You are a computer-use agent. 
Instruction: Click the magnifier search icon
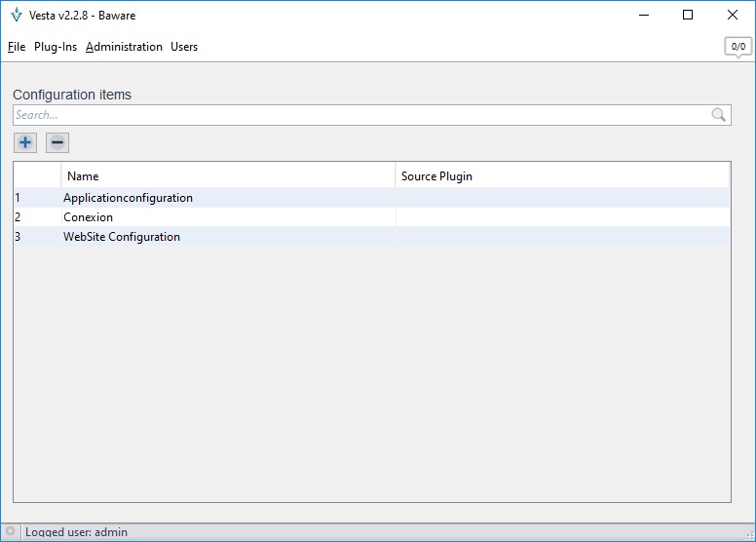[719, 115]
